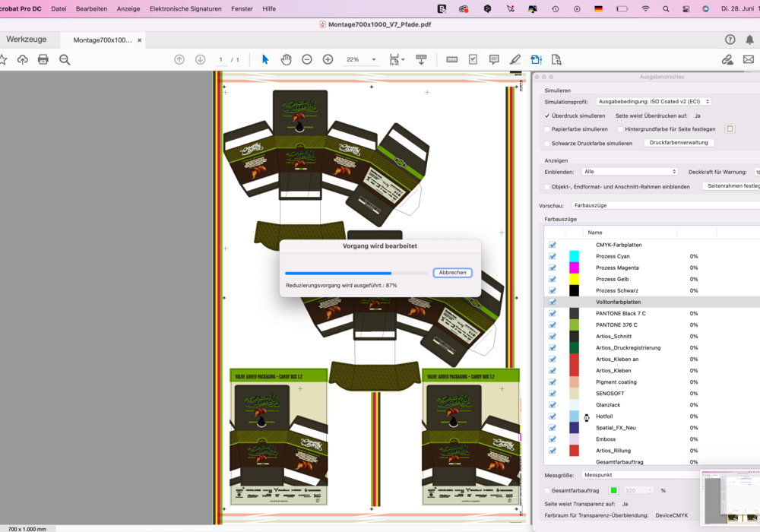Switch to the Werkzeuge tab
760x532 pixels.
27,40
